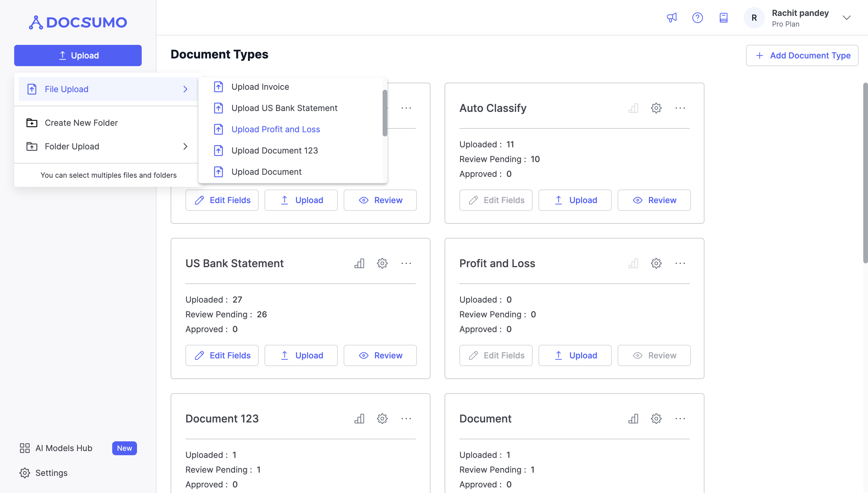Select File Upload menu item

tap(108, 89)
